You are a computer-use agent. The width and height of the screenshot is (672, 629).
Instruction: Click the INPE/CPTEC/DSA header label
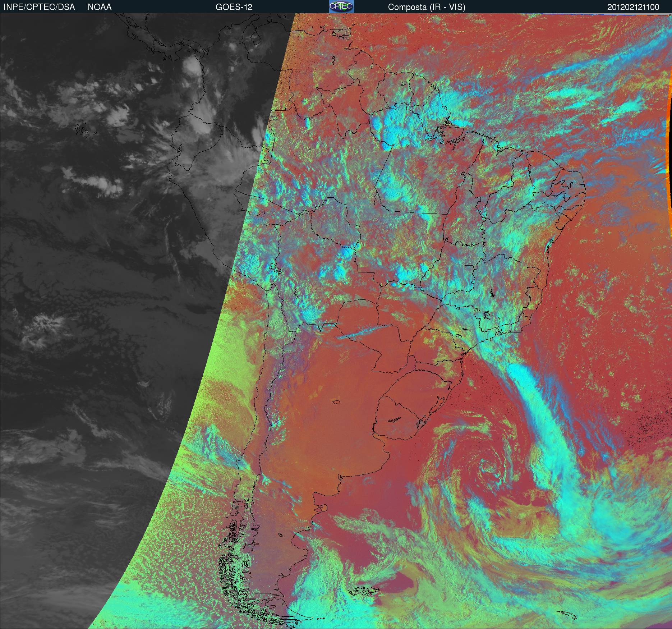pos(39,7)
